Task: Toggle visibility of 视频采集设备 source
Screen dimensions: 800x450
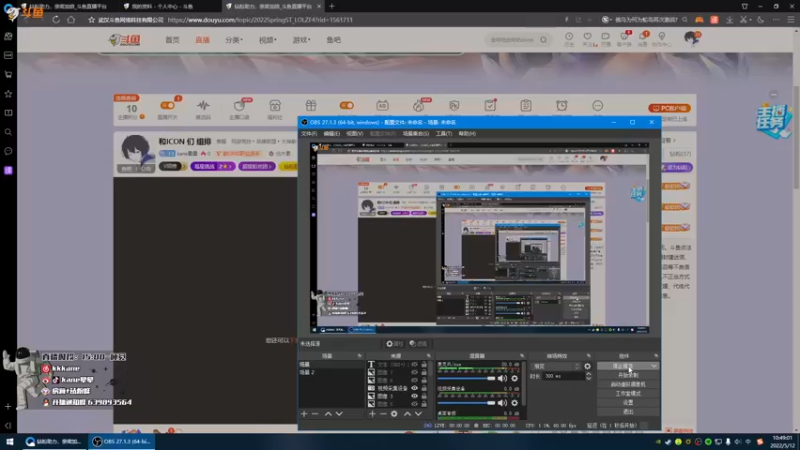Action: (414, 388)
